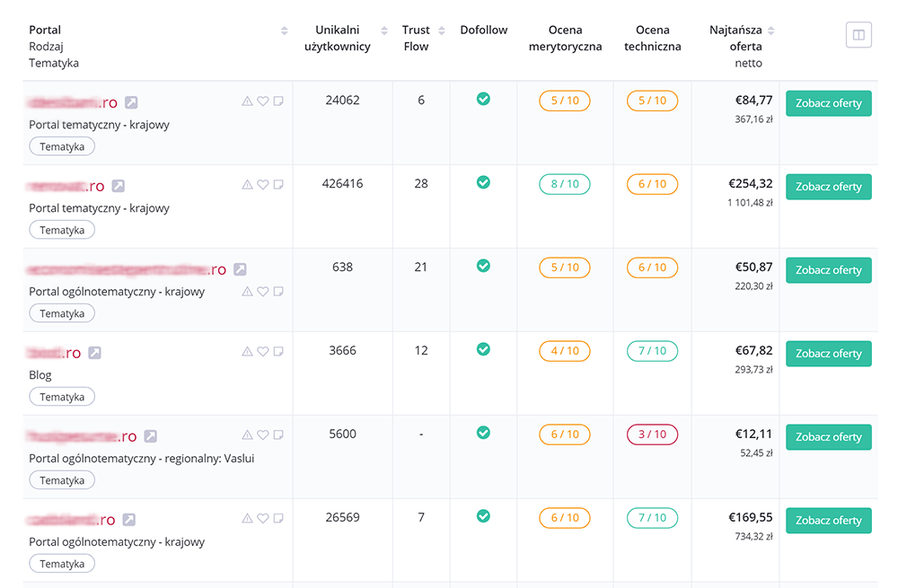Open the blurred .ro domain link priced €169,55
Screen dimensions: 898x588
[x=71, y=519]
